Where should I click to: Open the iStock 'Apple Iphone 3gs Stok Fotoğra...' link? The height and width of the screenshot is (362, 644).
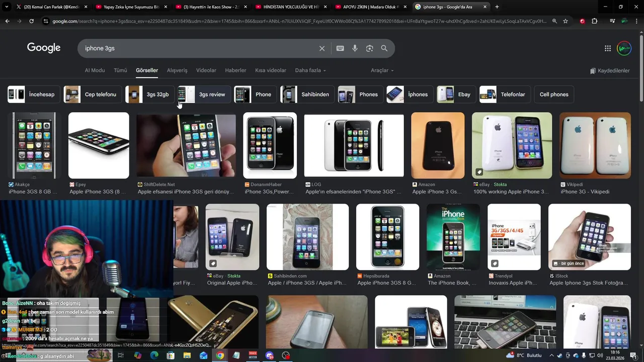(588, 283)
